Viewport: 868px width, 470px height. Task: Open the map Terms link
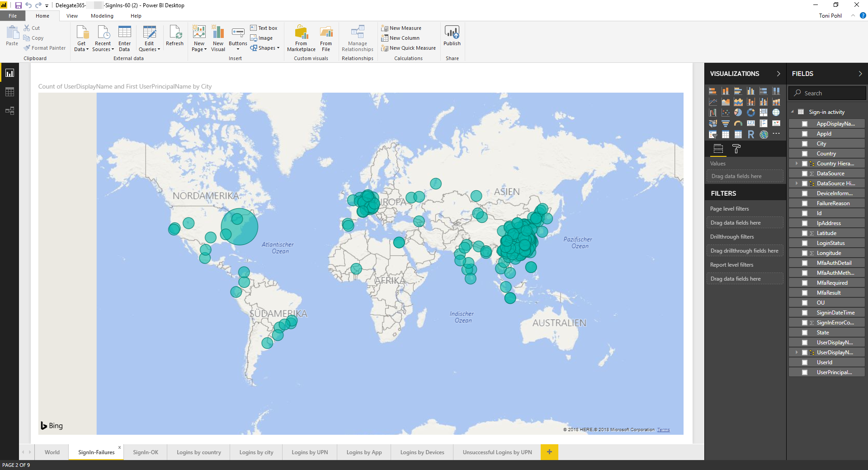[663, 430]
